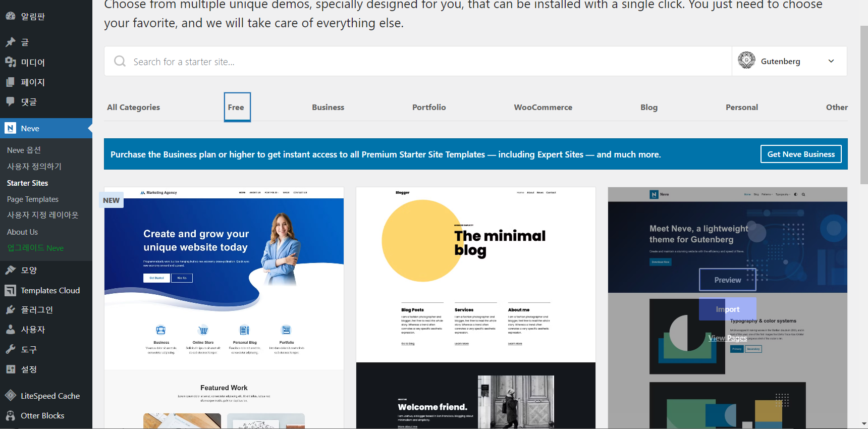Switch to the Business category tab

point(328,107)
